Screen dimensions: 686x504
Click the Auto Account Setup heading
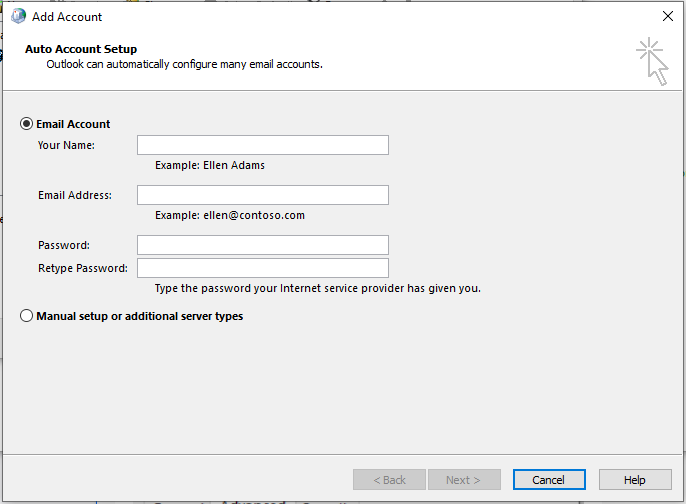pyautogui.click(x=81, y=49)
